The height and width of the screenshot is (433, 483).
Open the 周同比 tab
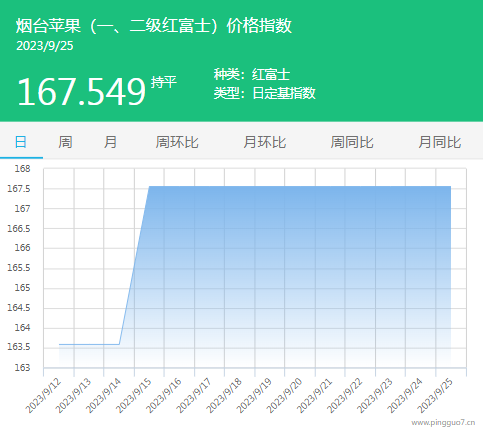(352, 142)
